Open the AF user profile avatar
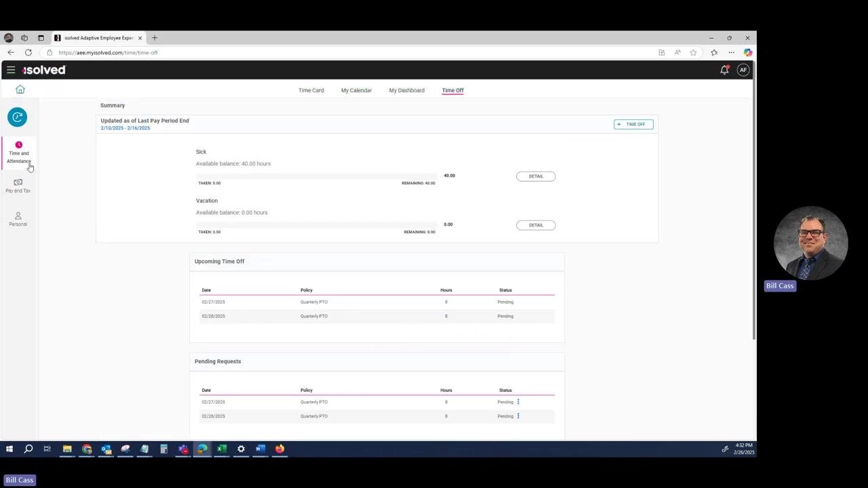This screenshot has width=868, height=488. click(x=743, y=70)
